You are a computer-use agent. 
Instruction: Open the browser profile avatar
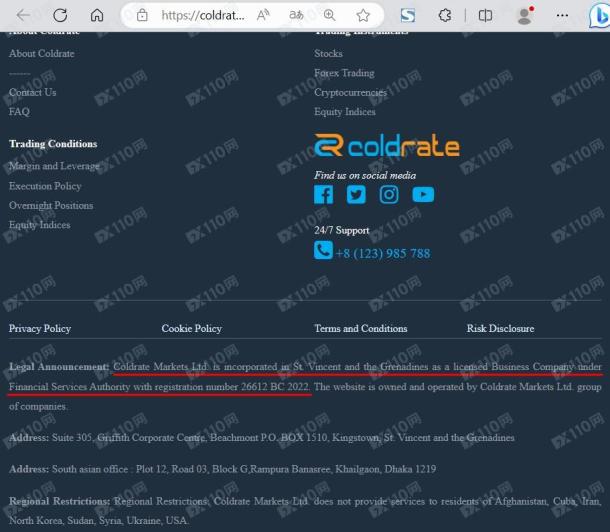525,16
